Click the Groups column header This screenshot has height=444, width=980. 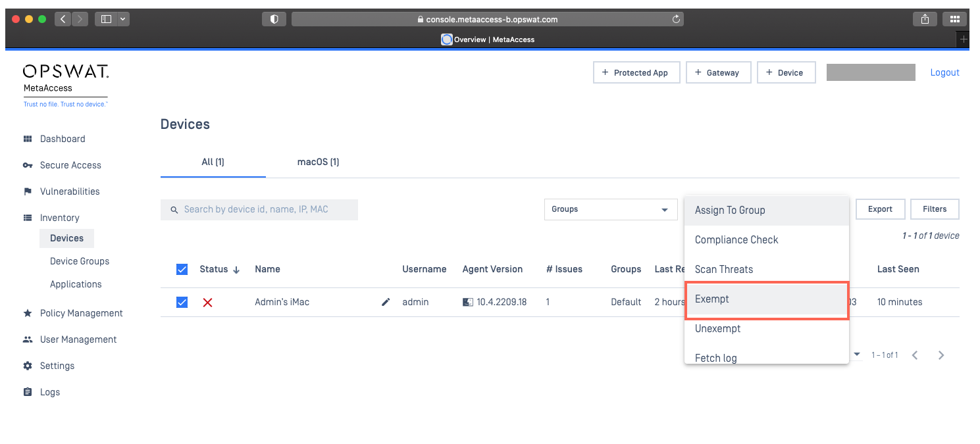tap(626, 269)
